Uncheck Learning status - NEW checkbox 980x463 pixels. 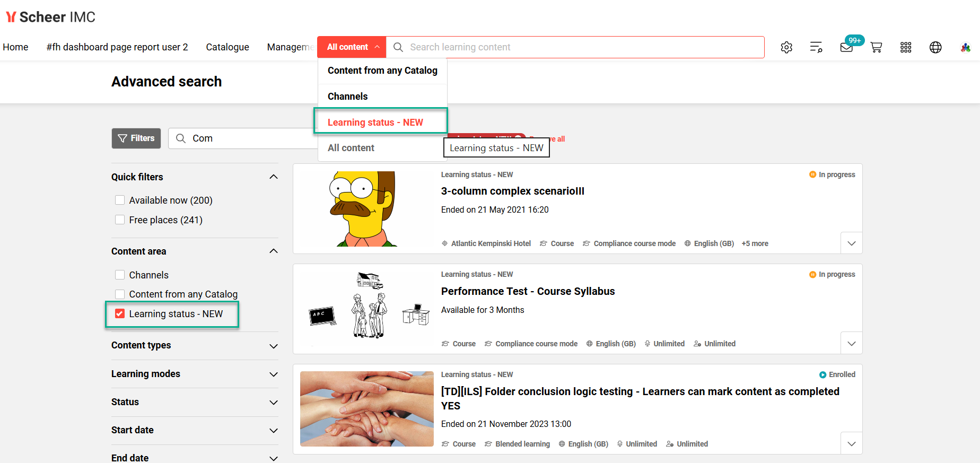pyautogui.click(x=120, y=313)
